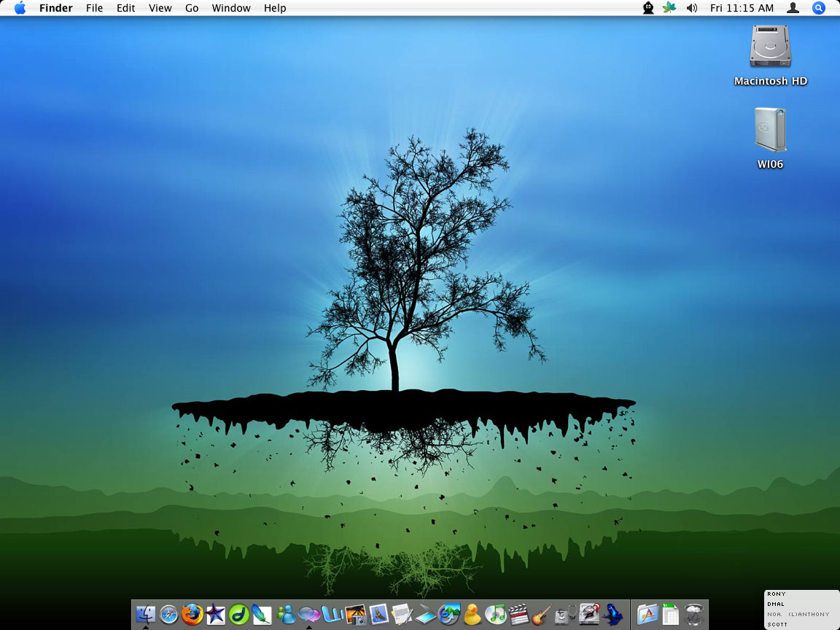Open the user switching menu icon

pos(793,8)
